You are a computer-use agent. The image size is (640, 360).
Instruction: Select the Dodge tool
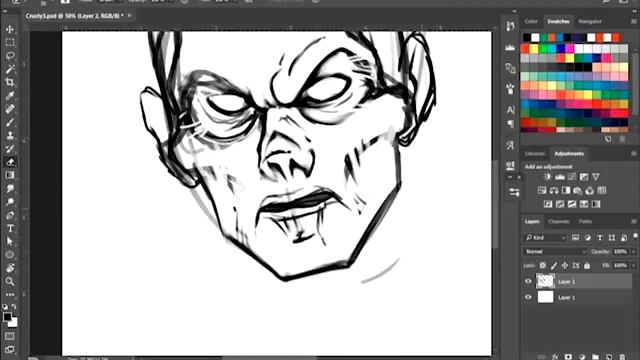10,202
